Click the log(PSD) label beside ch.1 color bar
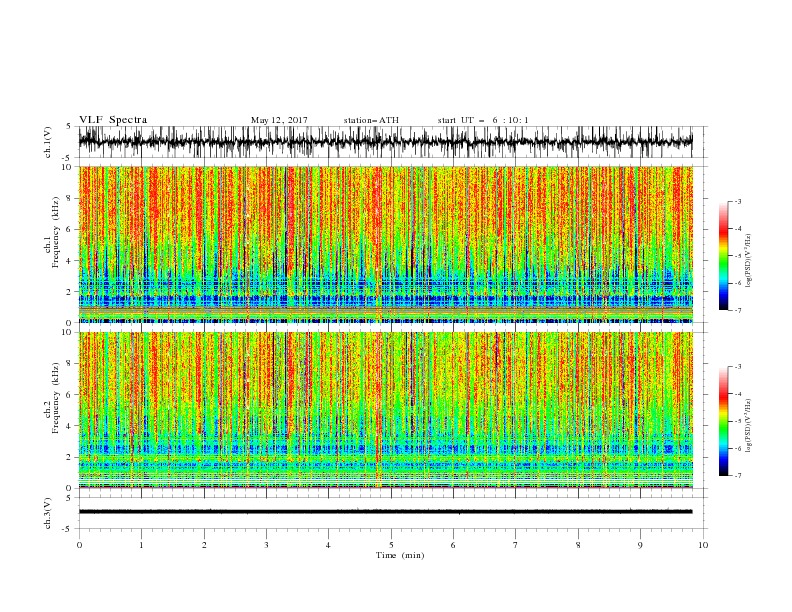The width and height of the screenshot is (792, 612). (748, 261)
